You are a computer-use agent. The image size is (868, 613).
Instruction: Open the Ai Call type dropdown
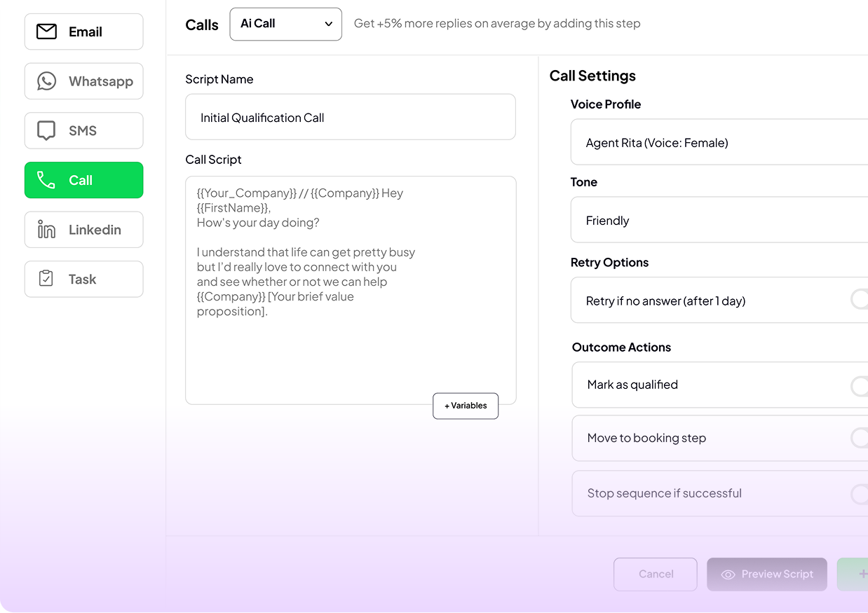pos(285,24)
